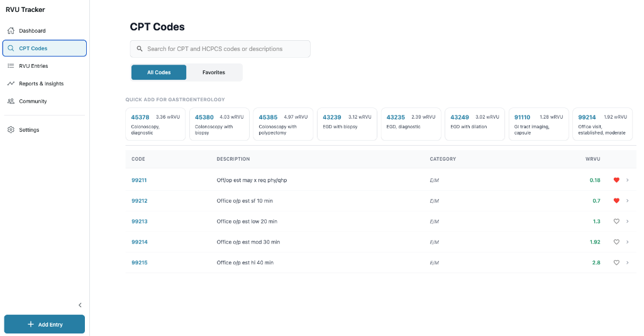Screen dimensions: 644x336
Task: Favorite code 99214 with the heart outline
Action: pyautogui.click(x=616, y=242)
